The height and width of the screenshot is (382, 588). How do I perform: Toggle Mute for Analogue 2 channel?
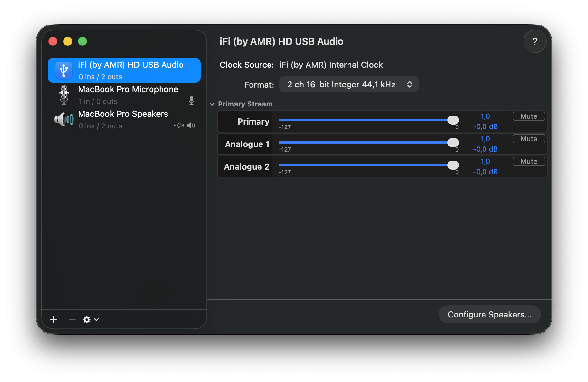click(529, 161)
